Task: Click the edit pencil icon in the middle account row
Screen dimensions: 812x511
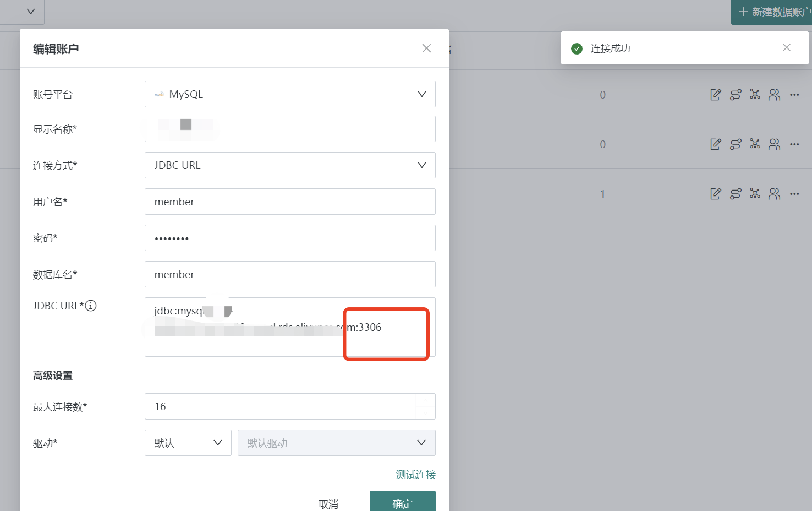Action: click(x=715, y=144)
